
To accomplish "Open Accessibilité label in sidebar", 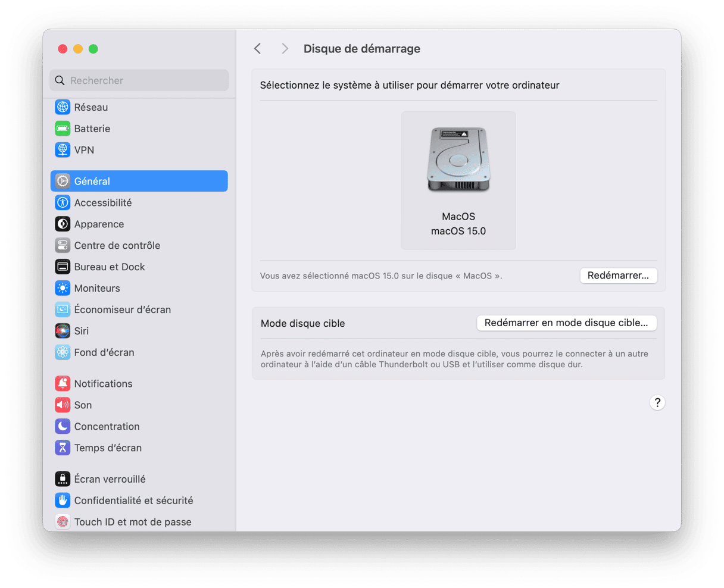I will (x=103, y=202).
